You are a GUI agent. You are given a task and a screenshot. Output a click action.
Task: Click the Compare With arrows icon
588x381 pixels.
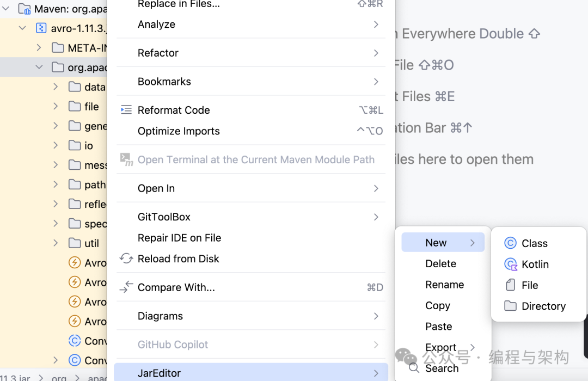pyautogui.click(x=126, y=287)
